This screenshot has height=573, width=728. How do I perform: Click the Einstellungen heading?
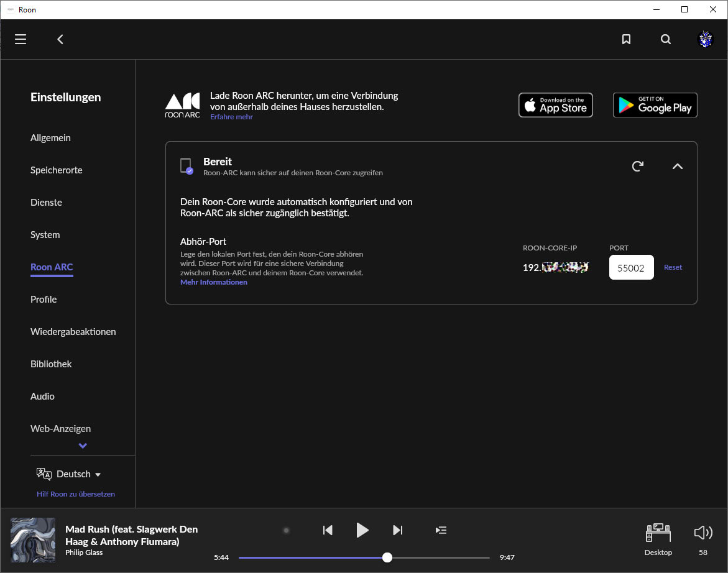click(65, 98)
